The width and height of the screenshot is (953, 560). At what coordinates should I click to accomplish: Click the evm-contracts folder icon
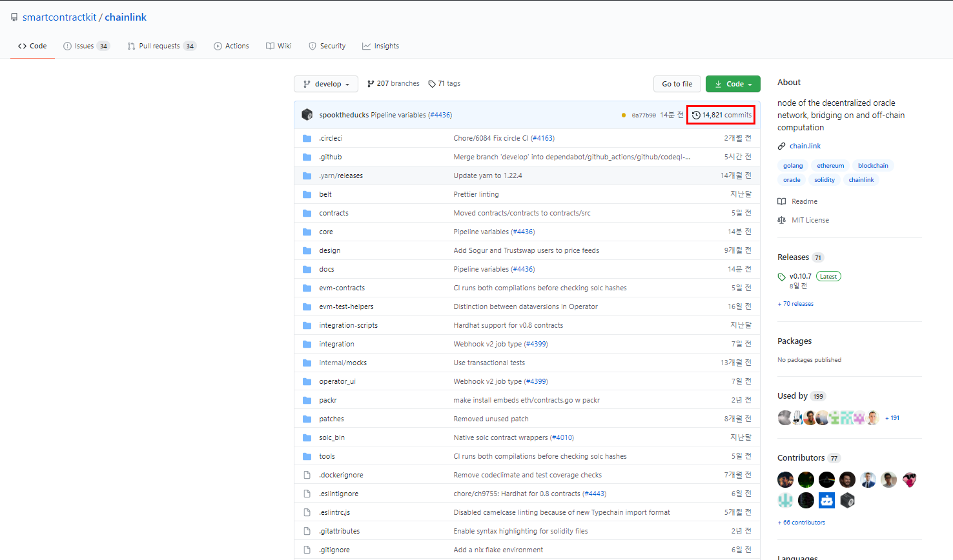tap(307, 288)
